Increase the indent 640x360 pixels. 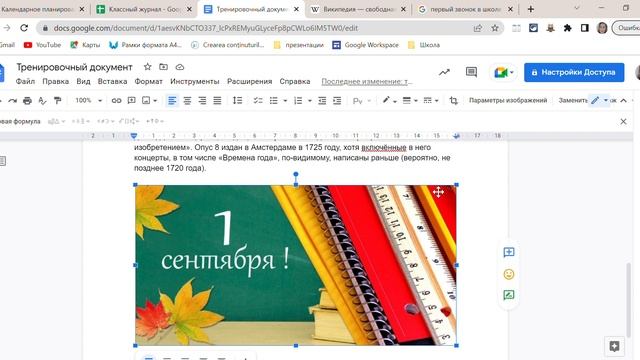[337, 100]
